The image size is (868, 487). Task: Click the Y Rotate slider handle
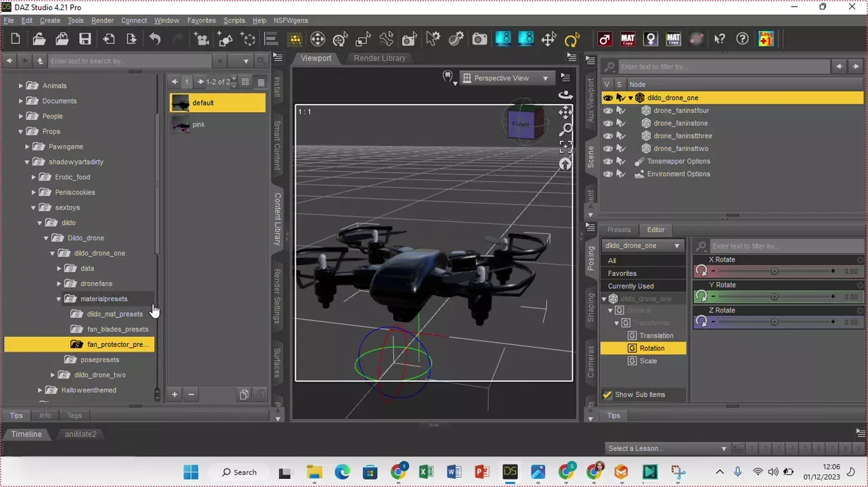click(774, 297)
